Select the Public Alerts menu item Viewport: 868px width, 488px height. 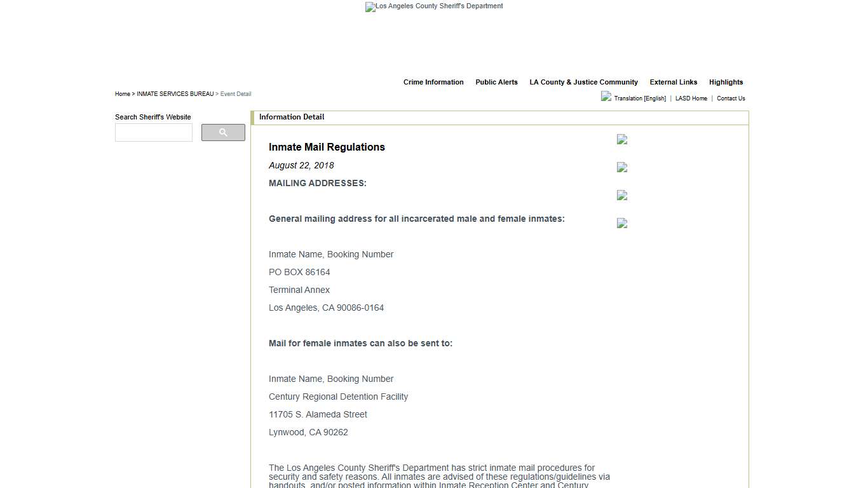(x=496, y=82)
